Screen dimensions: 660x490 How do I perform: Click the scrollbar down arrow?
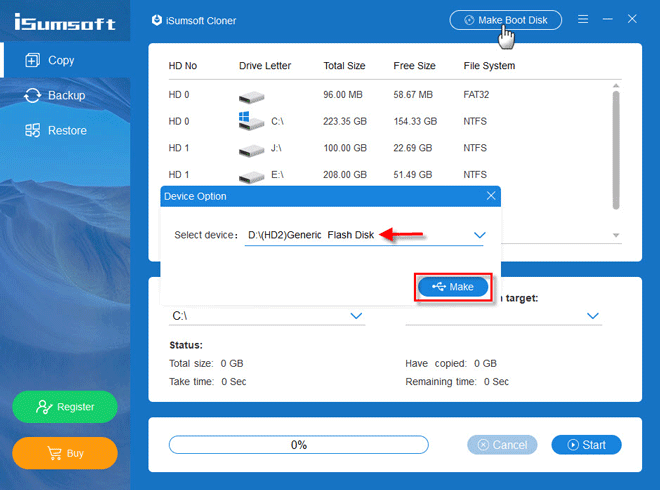[x=616, y=235]
